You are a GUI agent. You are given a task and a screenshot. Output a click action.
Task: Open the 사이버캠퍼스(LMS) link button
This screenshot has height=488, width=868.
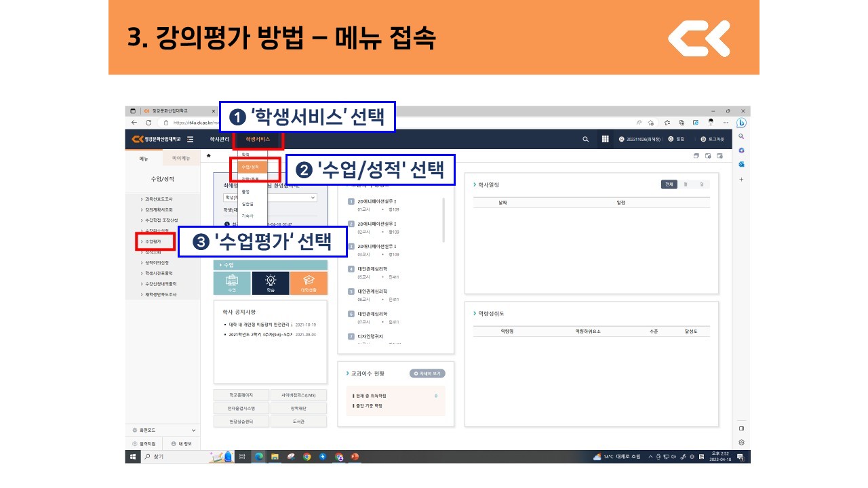point(298,395)
